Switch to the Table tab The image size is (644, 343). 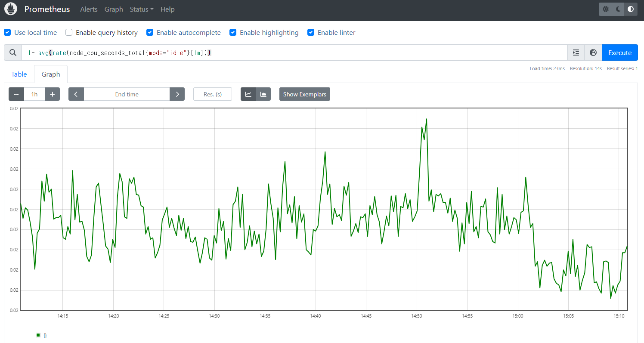pyautogui.click(x=19, y=74)
